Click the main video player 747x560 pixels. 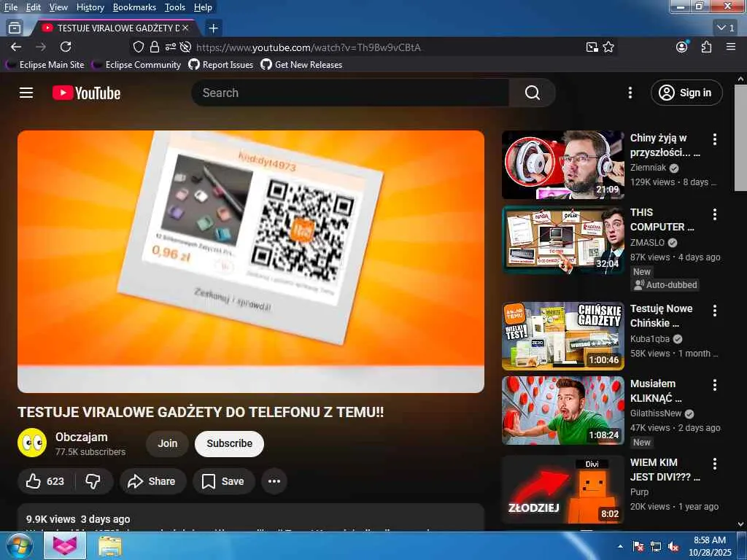click(251, 262)
